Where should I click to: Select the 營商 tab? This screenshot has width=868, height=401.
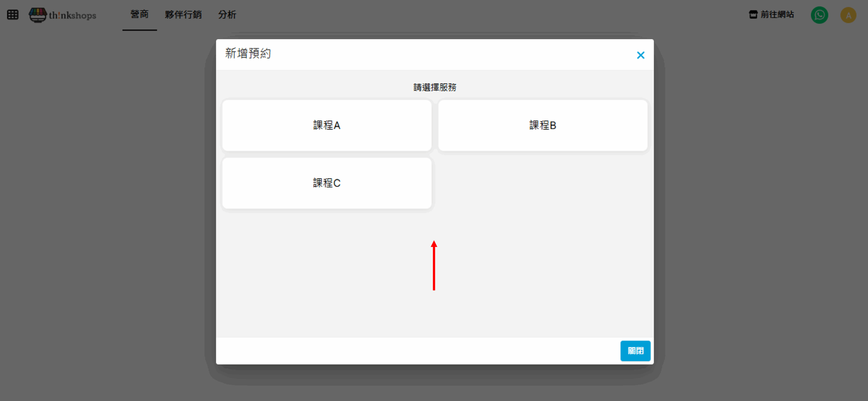coord(139,15)
